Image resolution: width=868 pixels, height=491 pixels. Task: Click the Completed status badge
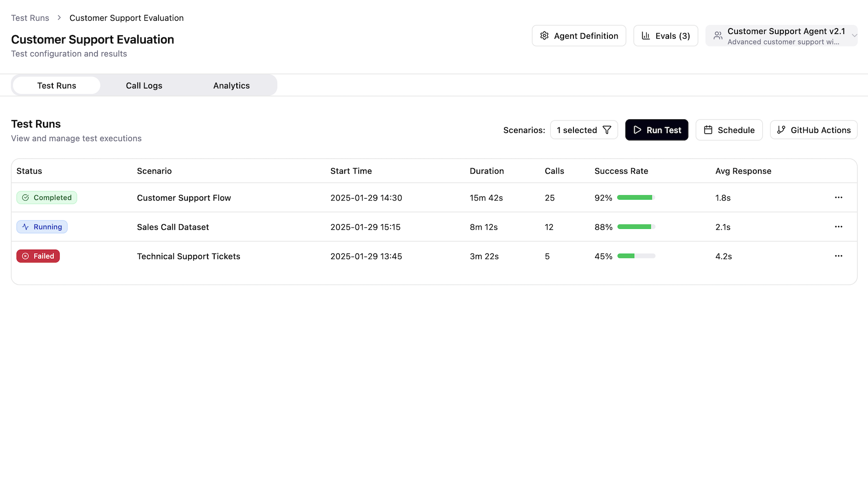[47, 197]
